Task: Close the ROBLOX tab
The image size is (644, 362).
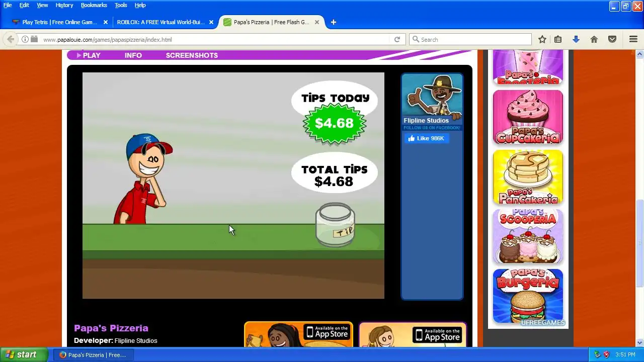Action: (x=211, y=22)
